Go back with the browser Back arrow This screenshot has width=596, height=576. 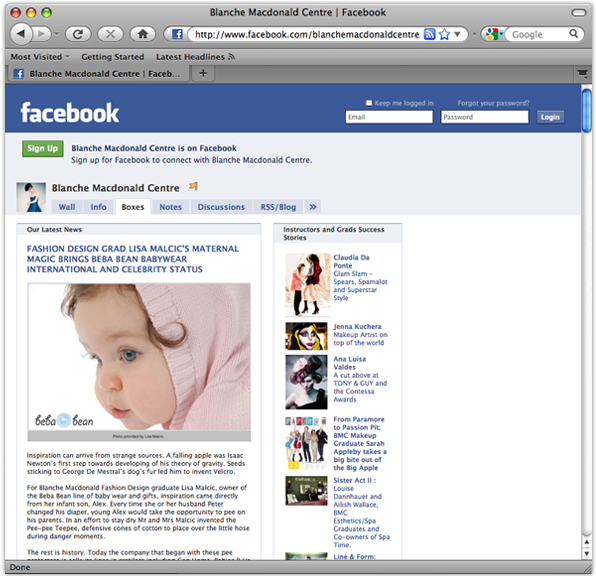pos(21,34)
